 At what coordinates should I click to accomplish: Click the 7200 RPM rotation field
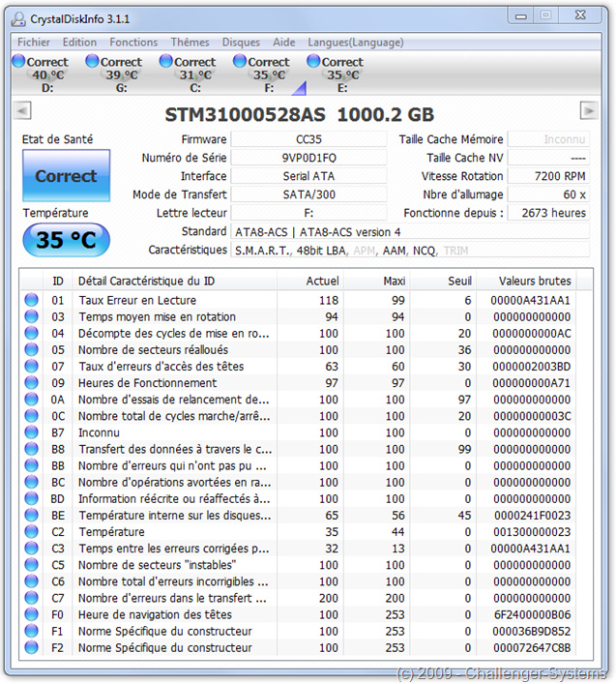tap(548, 176)
